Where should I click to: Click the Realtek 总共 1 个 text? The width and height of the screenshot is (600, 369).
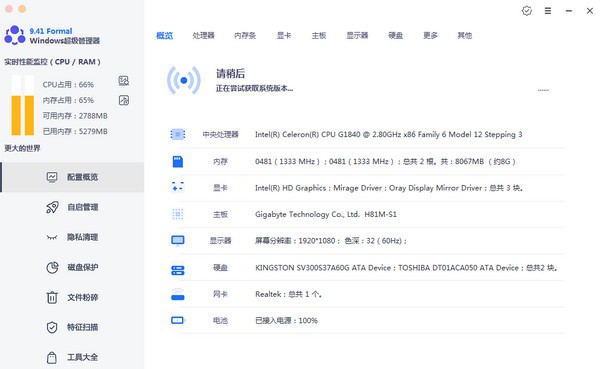tap(288, 294)
